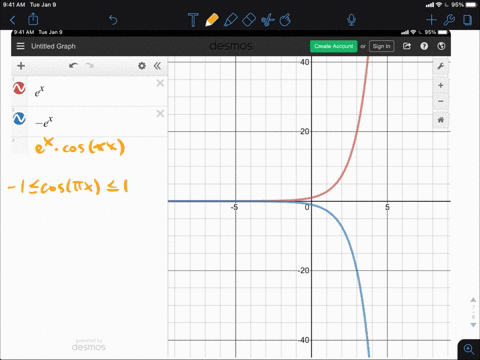Go to next page with down arrow
The height and width of the screenshot is (360, 480).
coord(473,325)
